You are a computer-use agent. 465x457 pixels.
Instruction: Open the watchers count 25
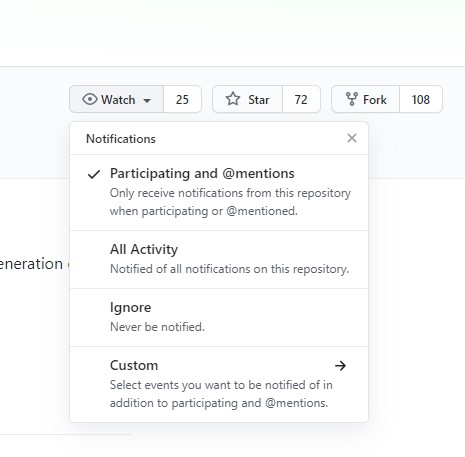pyautogui.click(x=182, y=99)
